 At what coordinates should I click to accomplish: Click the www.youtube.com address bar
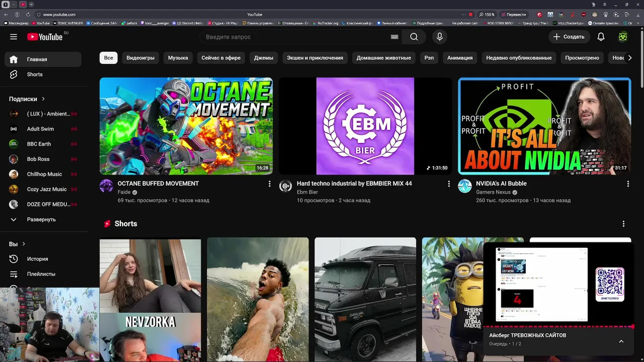(59, 15)
